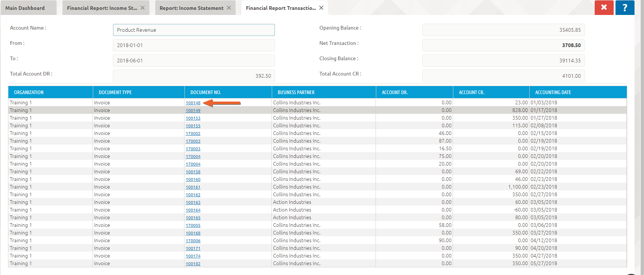Click the To date field
Viewport: 644px width, 275px height.
pos(194,61)
